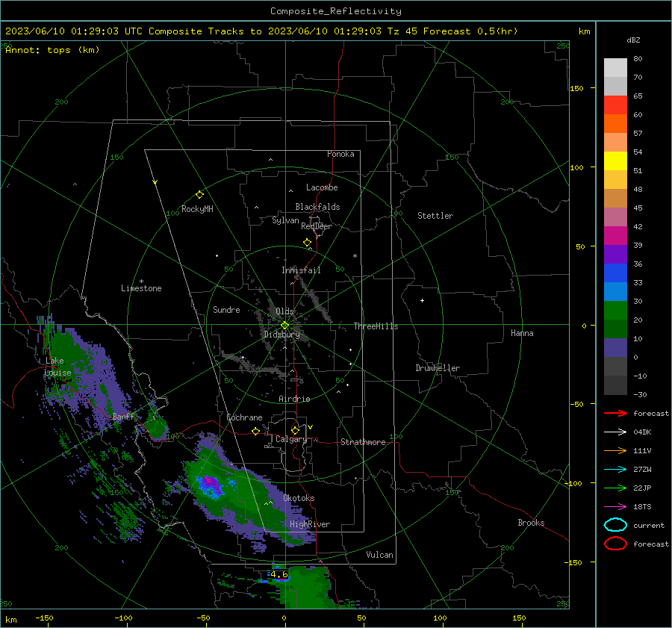This screenshot has width=672, height=628.
Task: Select magenta storm core west of Okotoks
Action: (x=210, y=482)
